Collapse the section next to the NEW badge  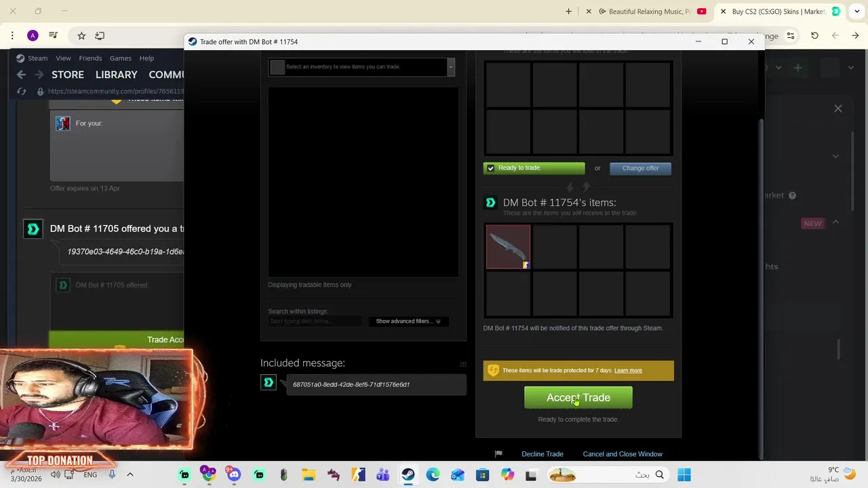pyautogui.click(x=835, y=222)
